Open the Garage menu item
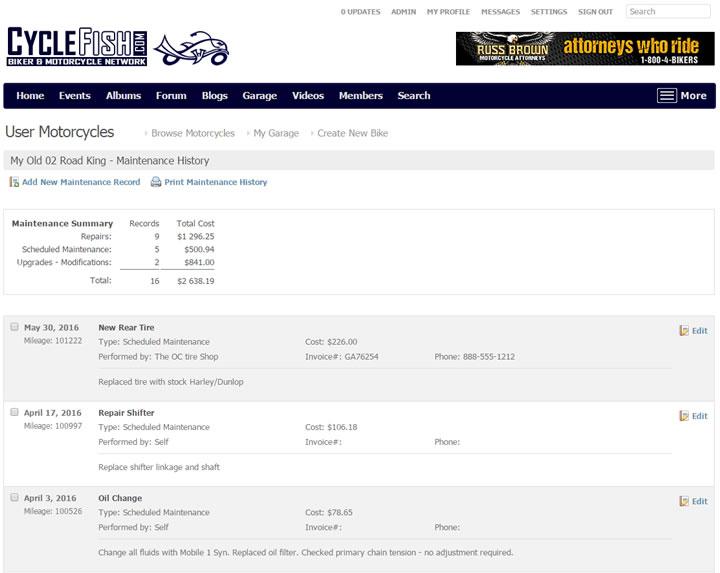The width and height of the screenshot is (720, 573). [259, 96]
